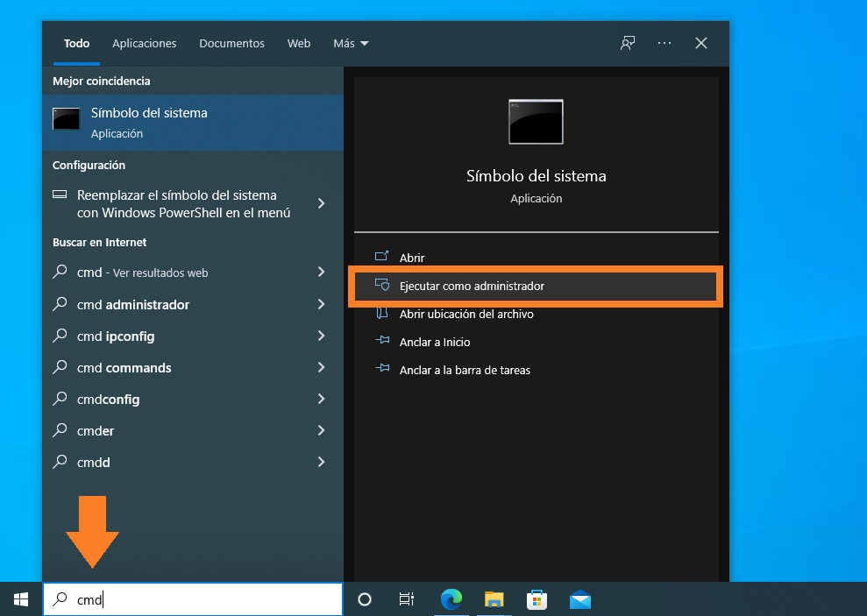Image resolution: width=867 pixels, height=616 pixels.
Task: Select Ejecutar como administrador
Action: coord(472,287)
